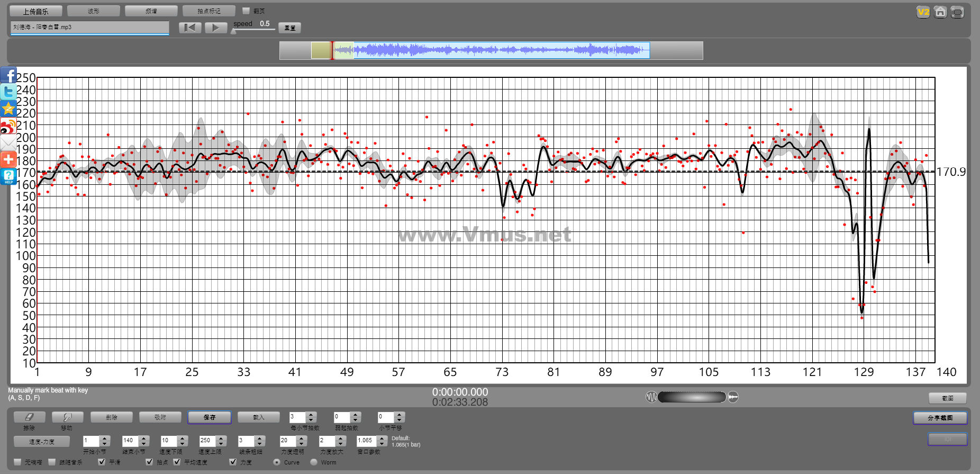
Task: Share via Facebook sidebar icon
Action: tap(8, 75)
